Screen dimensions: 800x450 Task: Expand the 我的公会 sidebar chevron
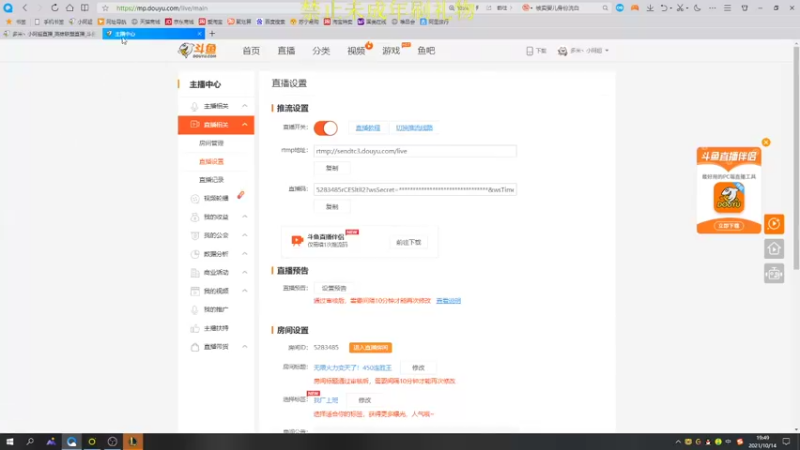point(245,235)
